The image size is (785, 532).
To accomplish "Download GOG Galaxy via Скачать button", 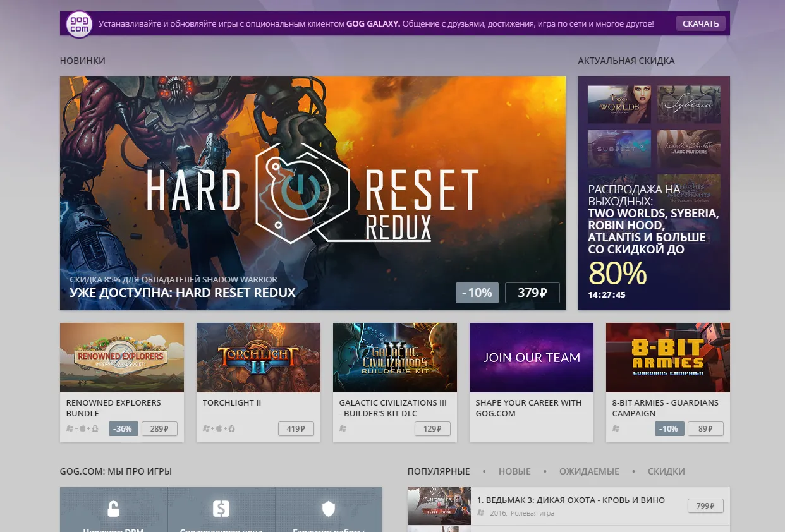I will pyautogui.click(x=701, y=23).
